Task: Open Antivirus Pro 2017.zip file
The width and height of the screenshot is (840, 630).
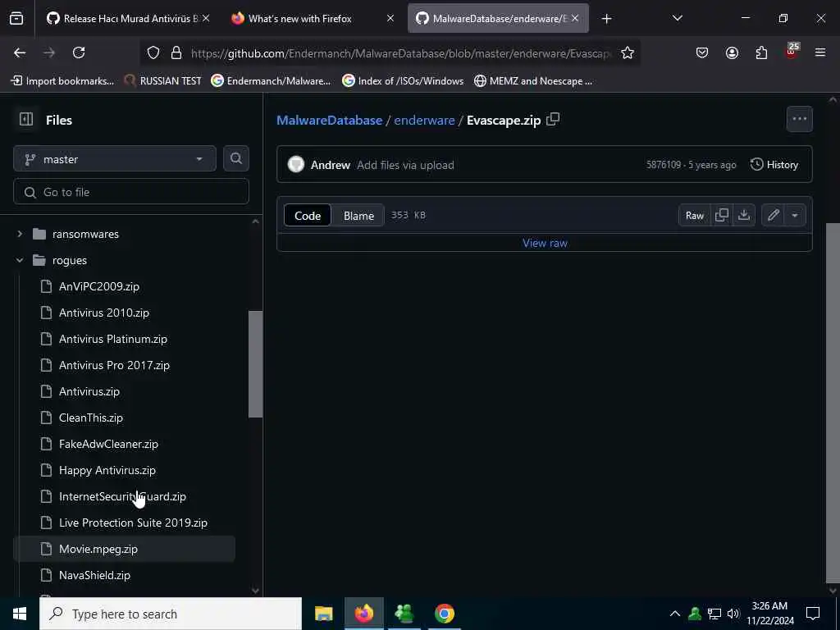Action: pos(114,365)
